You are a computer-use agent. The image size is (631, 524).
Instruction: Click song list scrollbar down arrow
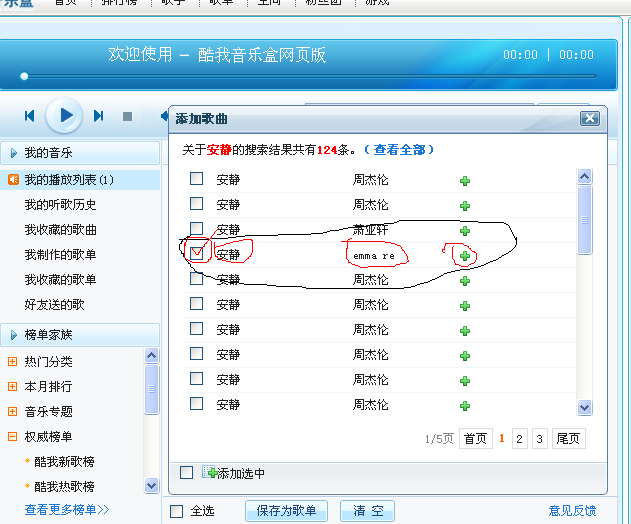pos(584,407)
